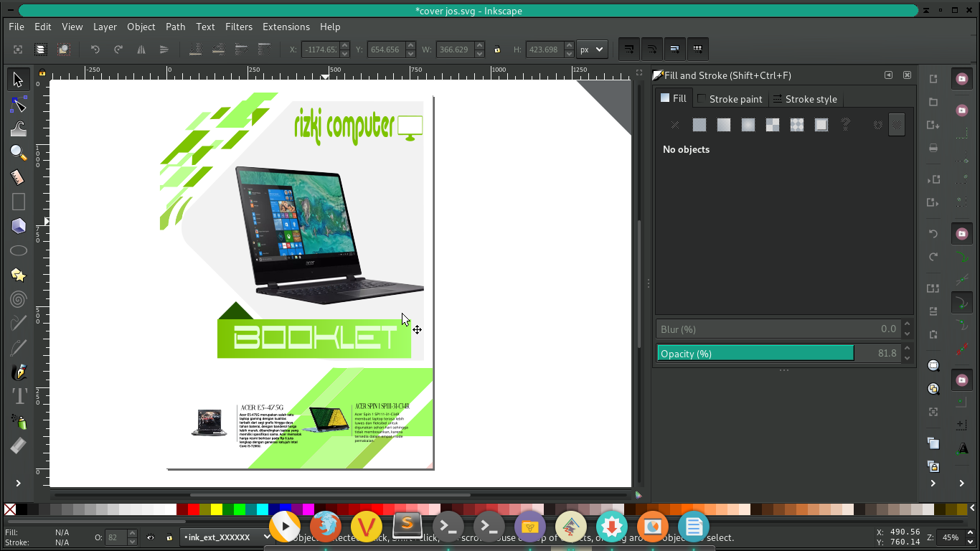The width and height of the screenshot is (980, 551).
Task: Pick the red palette swatch
Action: (x=194, y=509)
